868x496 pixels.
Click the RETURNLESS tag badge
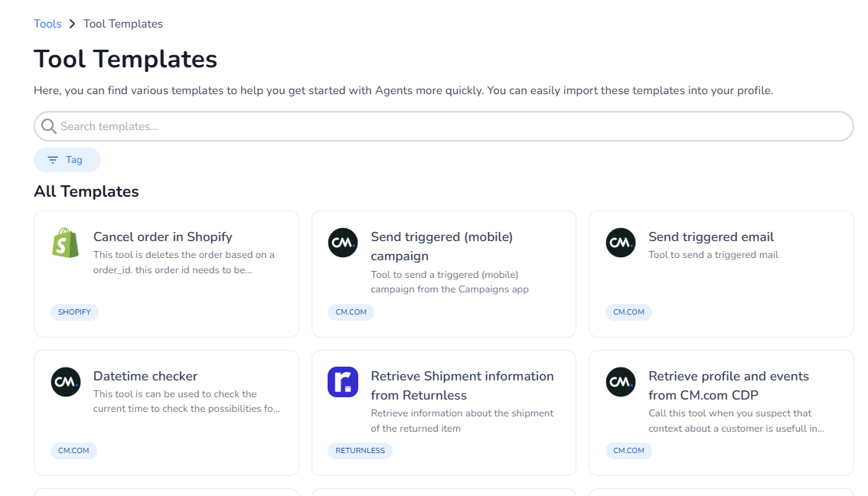[x=360, y=451]
